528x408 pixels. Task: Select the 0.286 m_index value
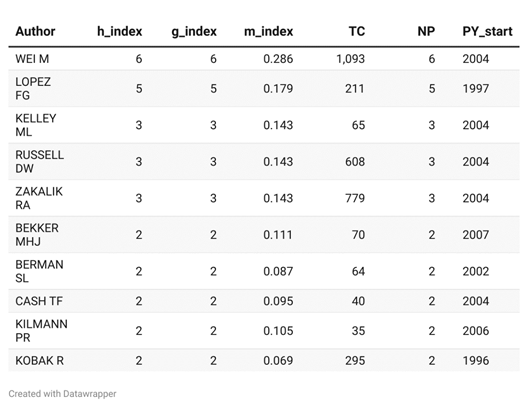(278, 59)
